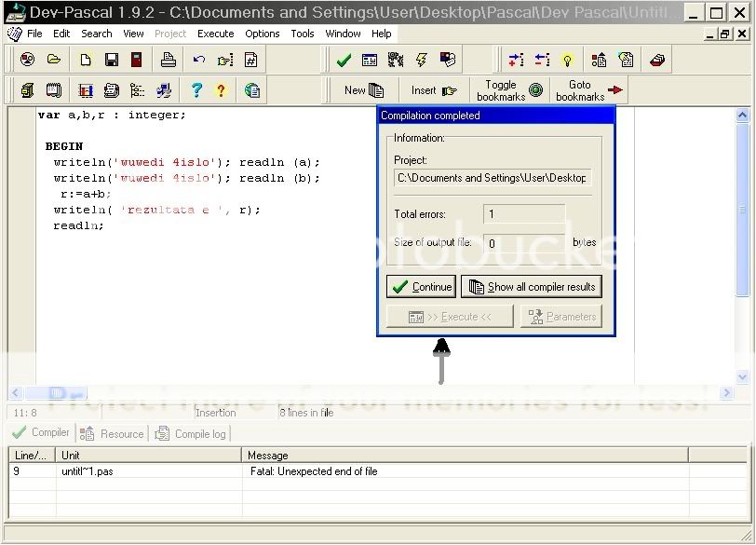Click the printer icon in toolbar
This screenshot has width=756, height=545.
coord(169,60)
